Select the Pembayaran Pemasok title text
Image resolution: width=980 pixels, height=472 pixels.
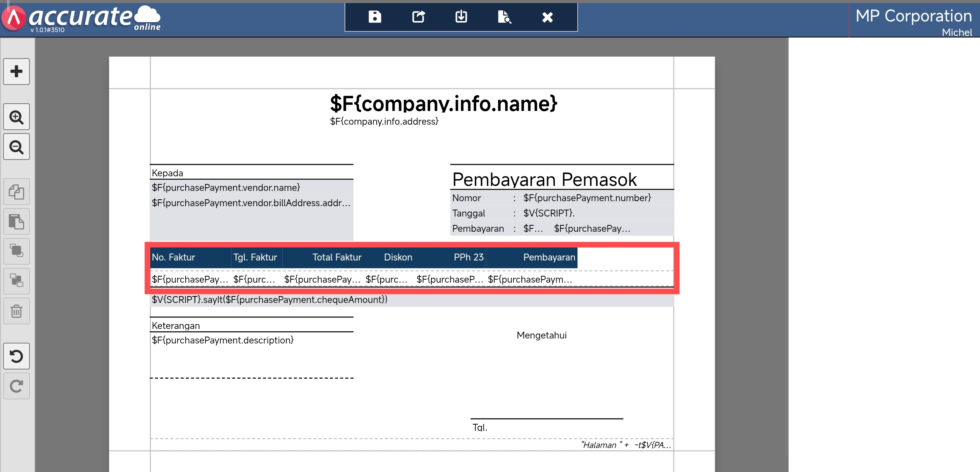click(x=544, y=179)
